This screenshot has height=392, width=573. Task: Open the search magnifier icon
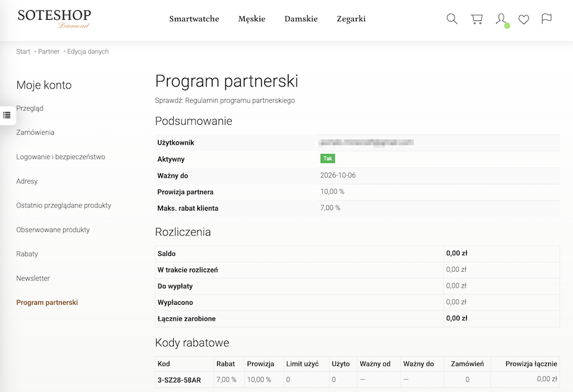point(452,18)
